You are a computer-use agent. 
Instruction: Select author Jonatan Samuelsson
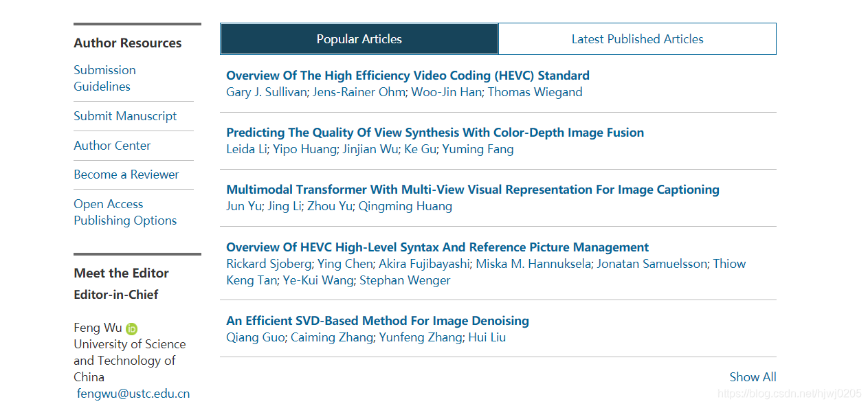pyautogui.click(x=652, y=264)
